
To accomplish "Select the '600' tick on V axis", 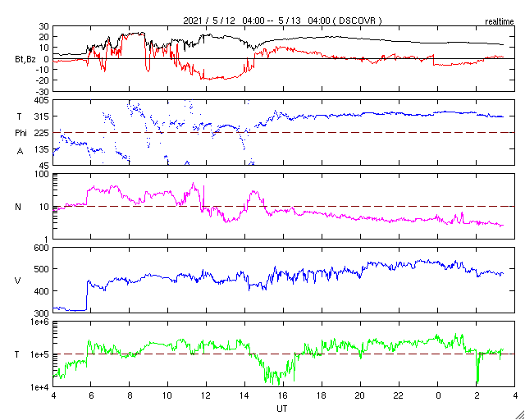I will coord(42,248).
